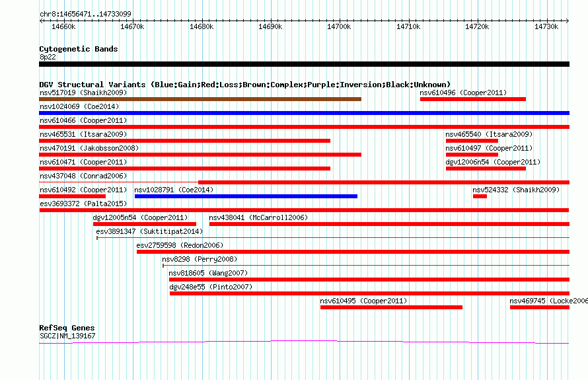Click the nsv437048 (Conrad2006) label
Viewport: 588px width, 380px height.
coord(83,176)
